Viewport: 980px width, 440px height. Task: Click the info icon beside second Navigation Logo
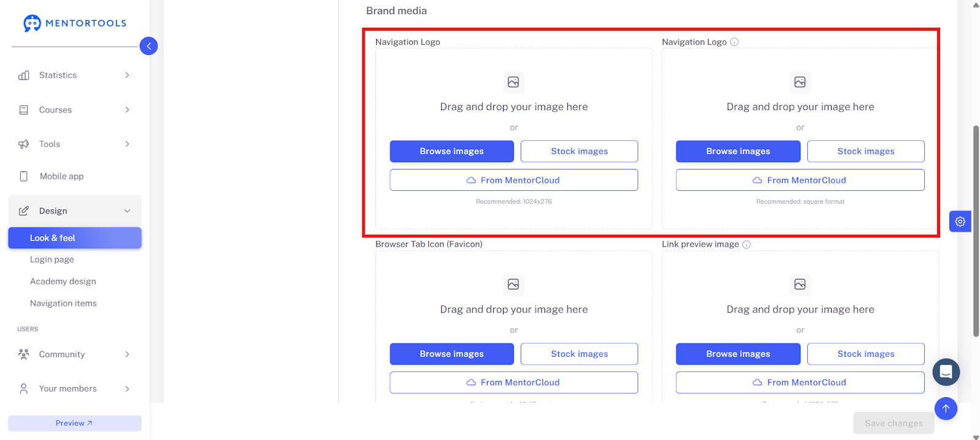pyautogui.click(x=734, y=42)
